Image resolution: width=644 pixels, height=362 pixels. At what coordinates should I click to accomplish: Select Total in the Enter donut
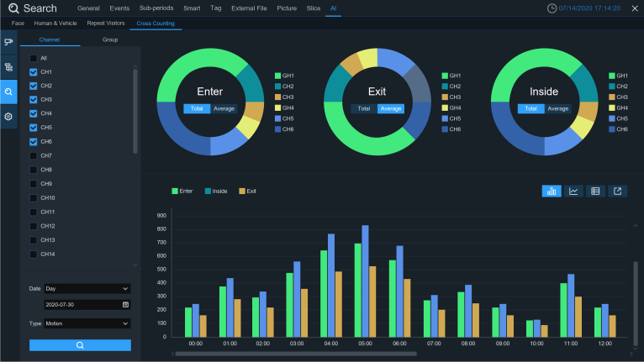point(197,108)
